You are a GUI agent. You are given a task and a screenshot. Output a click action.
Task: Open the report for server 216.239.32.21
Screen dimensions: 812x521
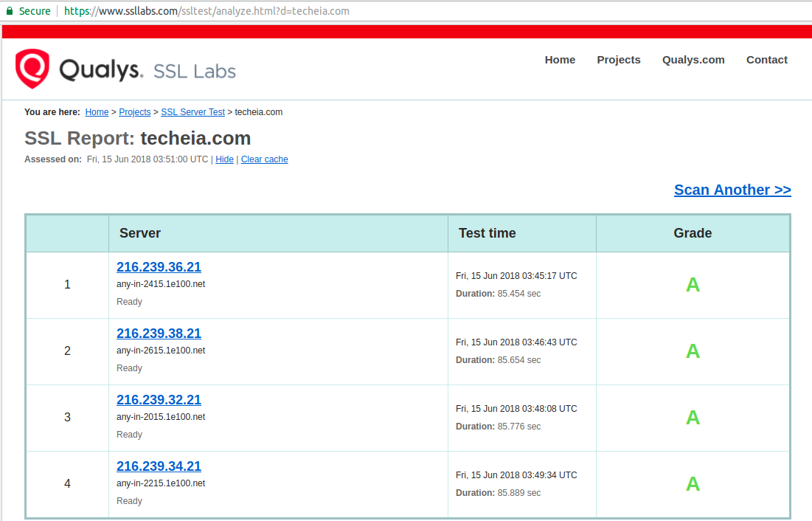tap(159, 399)
